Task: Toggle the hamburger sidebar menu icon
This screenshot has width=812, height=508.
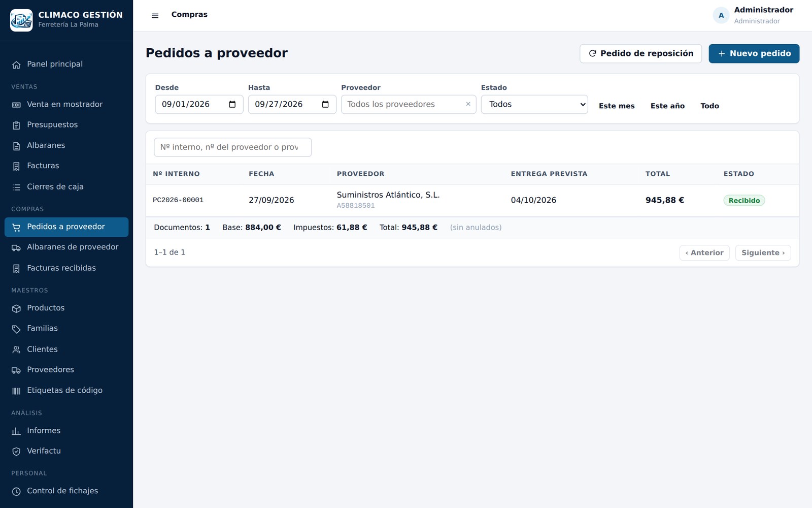Action: pyautogui.click(x=155, y=16)
